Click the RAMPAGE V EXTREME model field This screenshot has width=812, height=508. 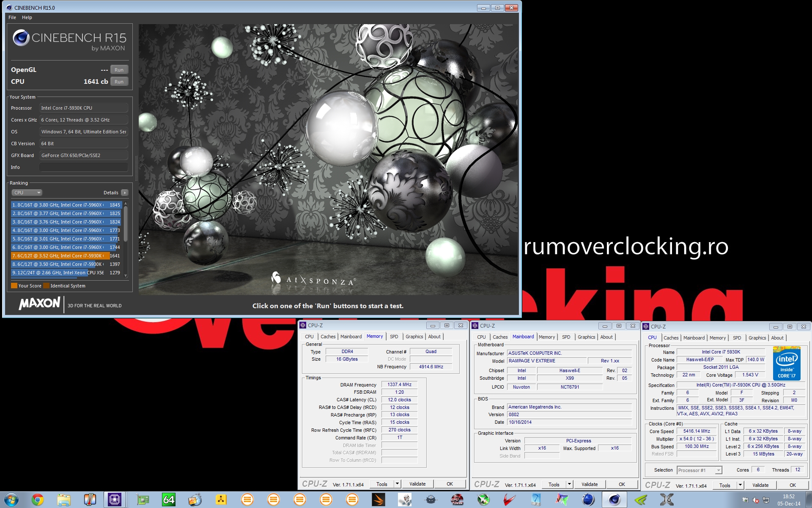point(547,361)
